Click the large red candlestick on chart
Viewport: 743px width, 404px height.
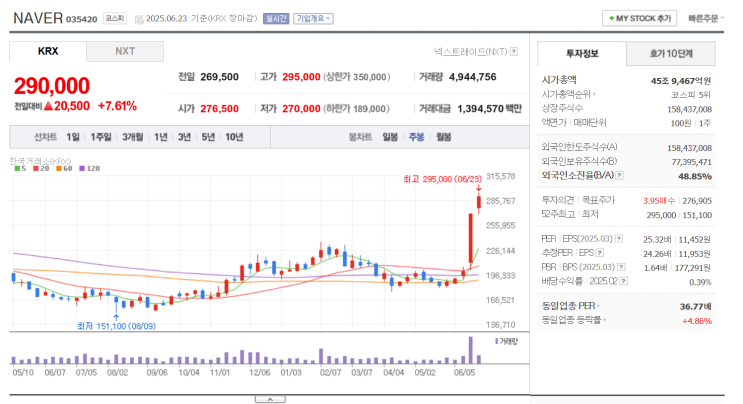pos(471,238)
